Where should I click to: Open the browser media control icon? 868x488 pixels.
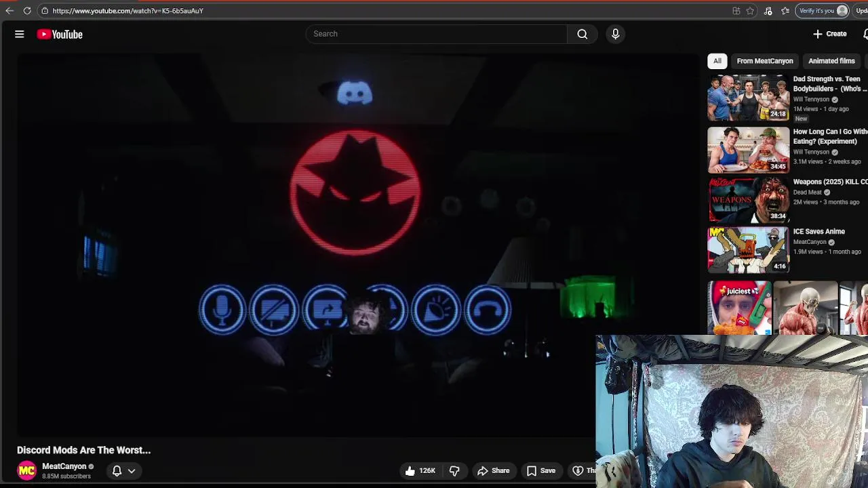(x=768, y=11)
